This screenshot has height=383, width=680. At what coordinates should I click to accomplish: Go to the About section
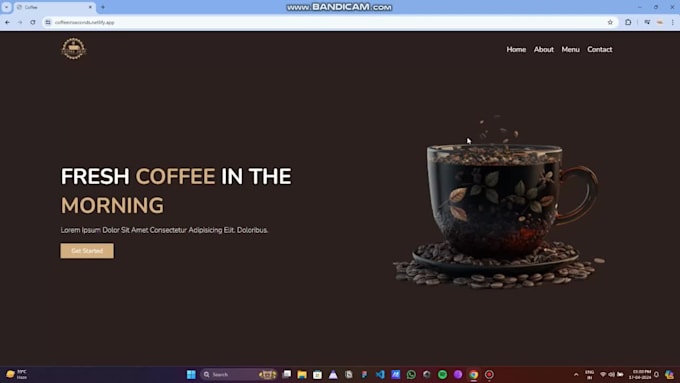coord(543,49)
